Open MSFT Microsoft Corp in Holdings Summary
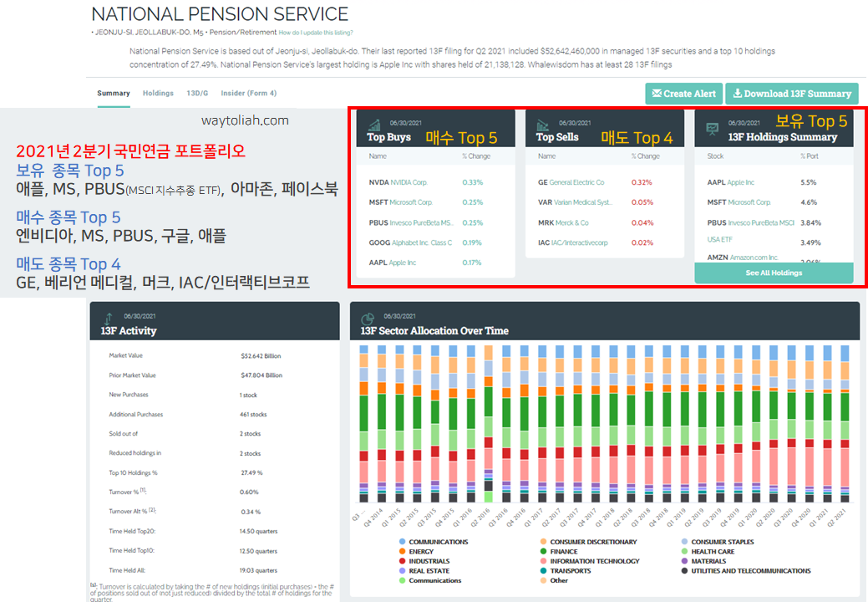The width and height of the screenshot is (868, 602). click(x=739, y=202)
